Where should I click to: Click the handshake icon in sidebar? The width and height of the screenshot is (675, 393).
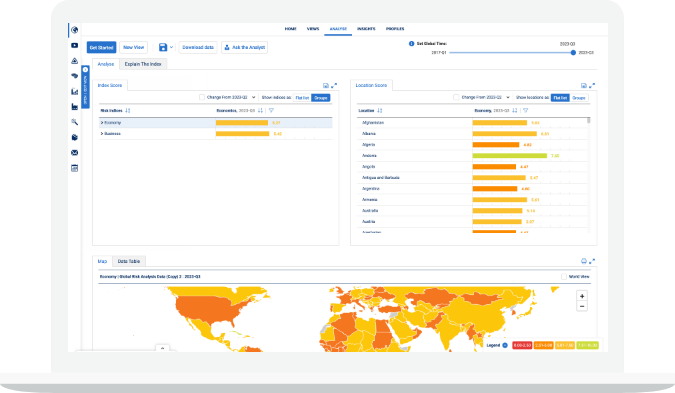(74, 76)
